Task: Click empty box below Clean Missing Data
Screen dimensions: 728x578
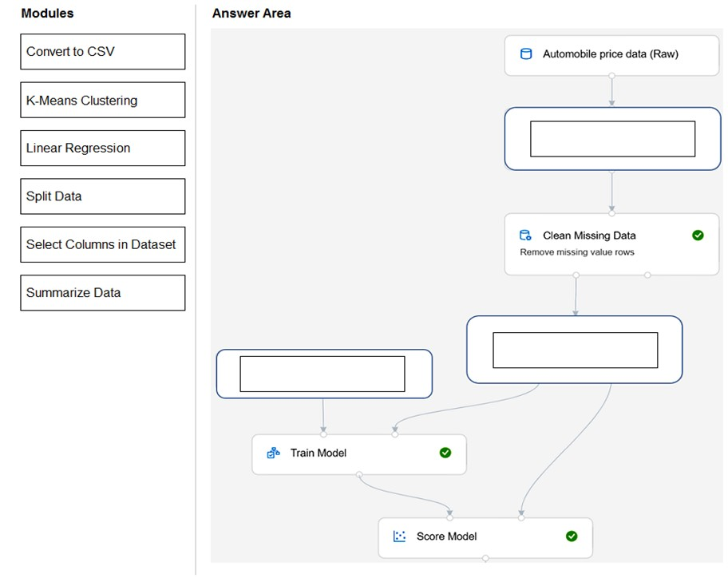Action: [x=575, y=350]
